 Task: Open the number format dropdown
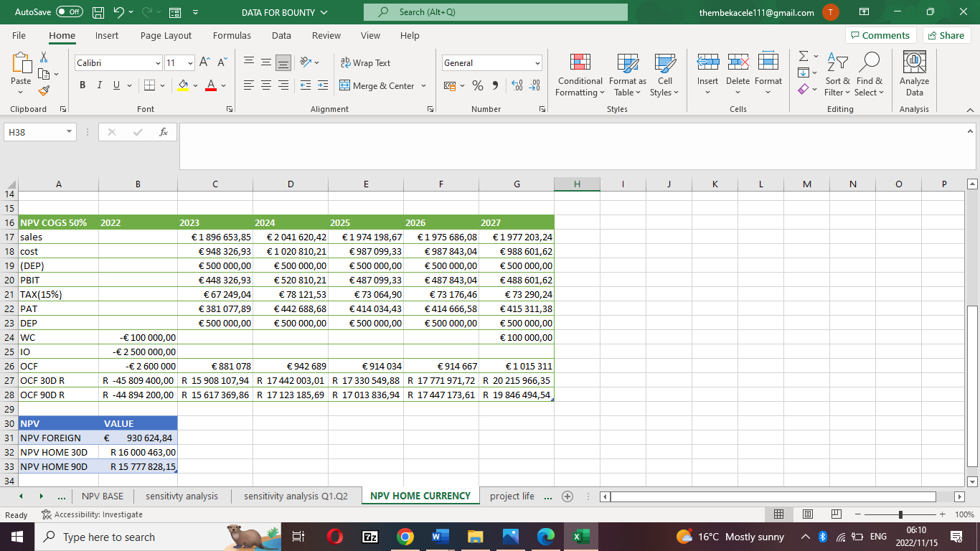pyautogui.click(x=537, y=63)
